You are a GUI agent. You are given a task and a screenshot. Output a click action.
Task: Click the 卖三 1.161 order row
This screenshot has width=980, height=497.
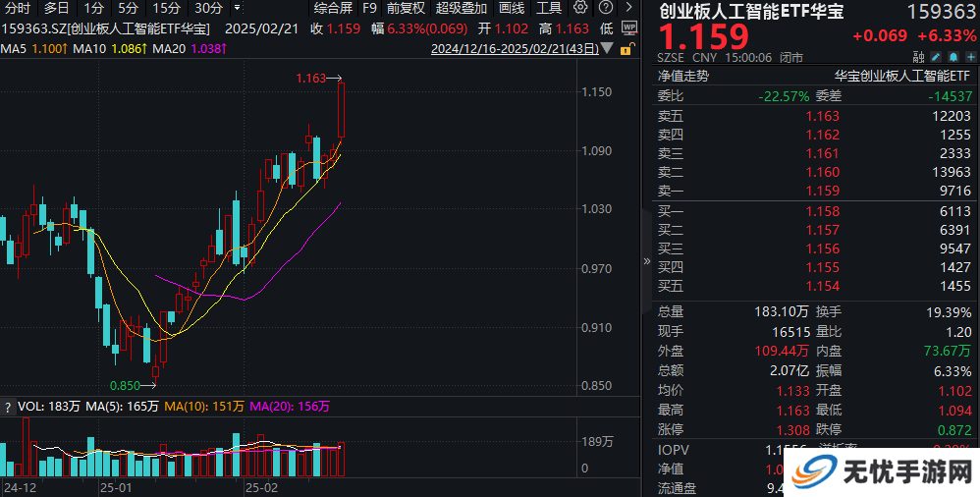[x=814, y=153]
